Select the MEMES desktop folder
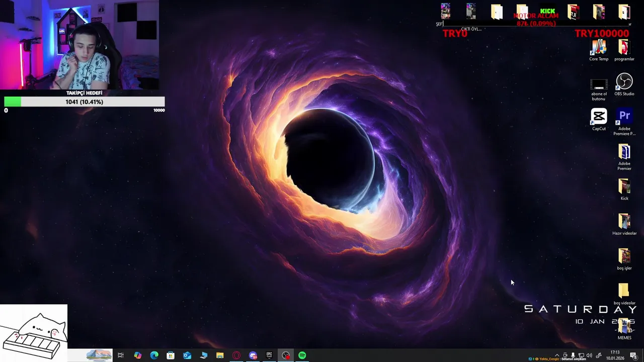The width and height of the screenshot is (644, 362). [624, 329]
